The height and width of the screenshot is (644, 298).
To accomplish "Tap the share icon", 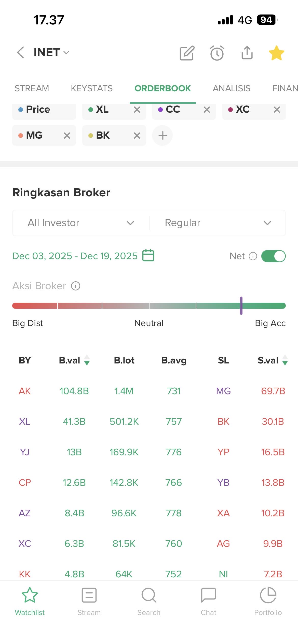I will click(x=247, y=53).
